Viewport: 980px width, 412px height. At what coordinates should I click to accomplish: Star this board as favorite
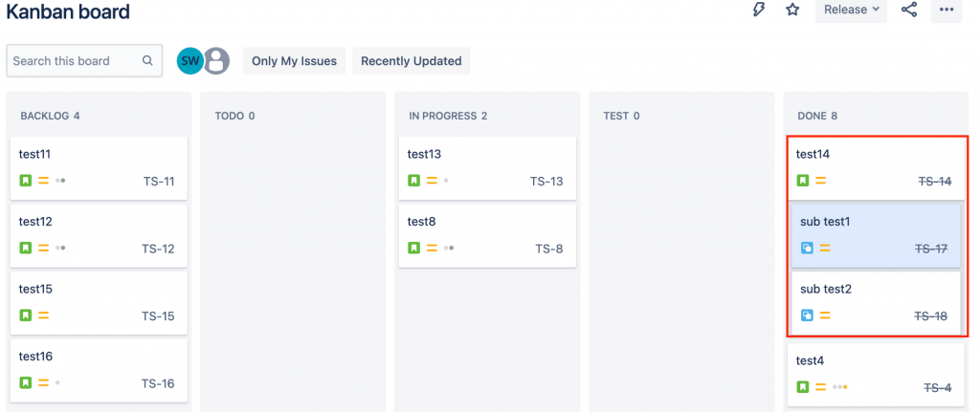click(x=792, y=10)
